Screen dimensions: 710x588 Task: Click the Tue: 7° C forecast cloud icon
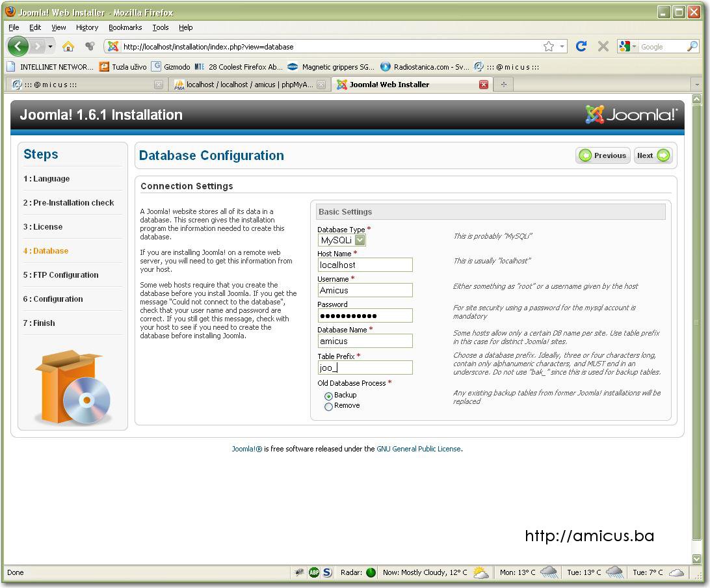(676, 572)
